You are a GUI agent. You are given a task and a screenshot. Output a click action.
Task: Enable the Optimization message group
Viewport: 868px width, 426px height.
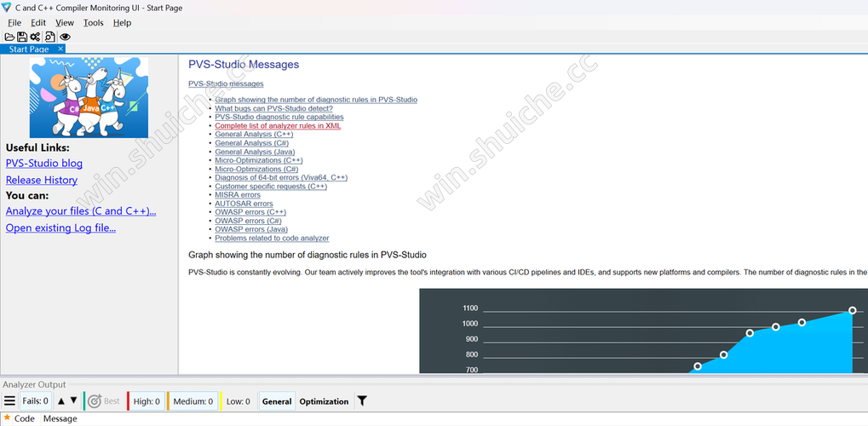(324, 401)
